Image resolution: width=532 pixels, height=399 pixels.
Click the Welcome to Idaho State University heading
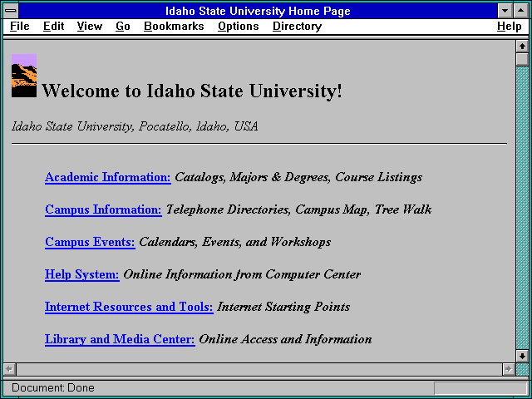coord(192,91)
